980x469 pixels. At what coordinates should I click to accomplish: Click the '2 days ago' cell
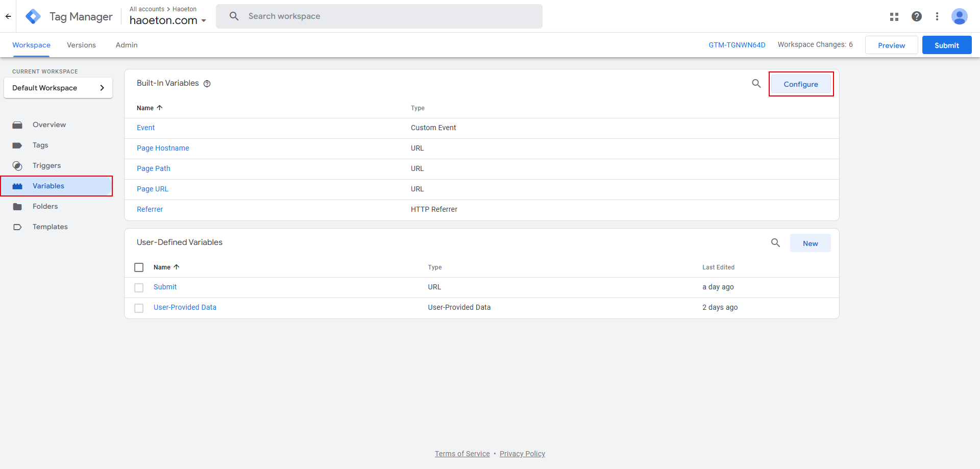click(x=720, y=307)
